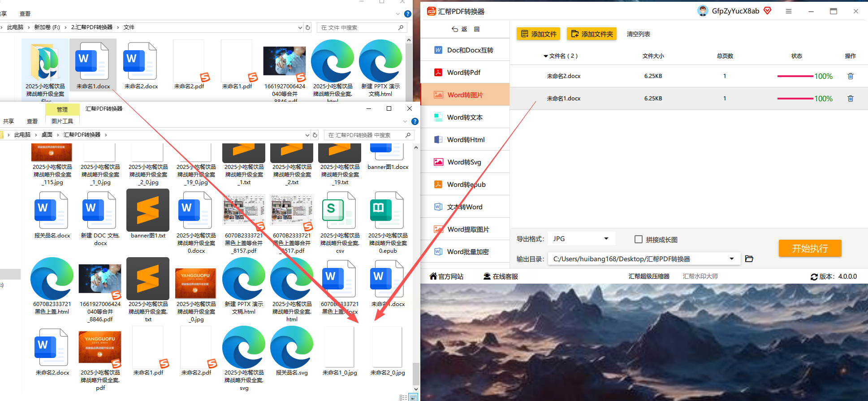Open 在线客服 support

501,276
